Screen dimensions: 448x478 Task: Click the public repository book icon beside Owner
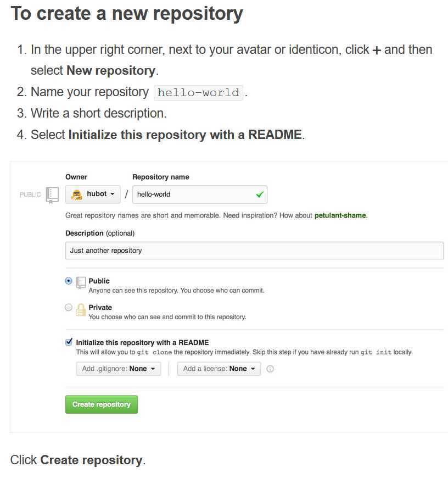(x=52, y=195)
